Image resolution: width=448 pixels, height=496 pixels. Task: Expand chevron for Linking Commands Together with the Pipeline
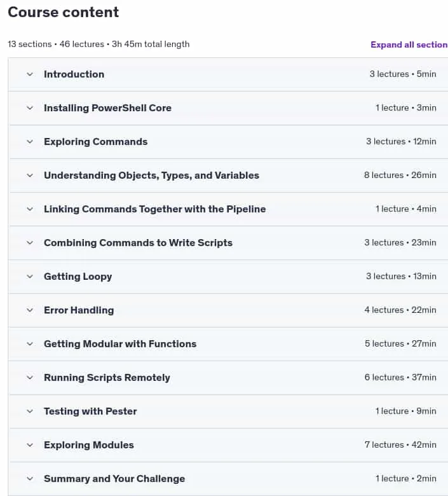[30, 209]
